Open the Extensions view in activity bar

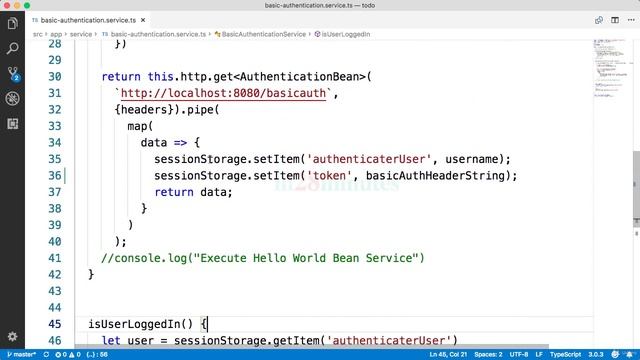click(x=12, y=124)
